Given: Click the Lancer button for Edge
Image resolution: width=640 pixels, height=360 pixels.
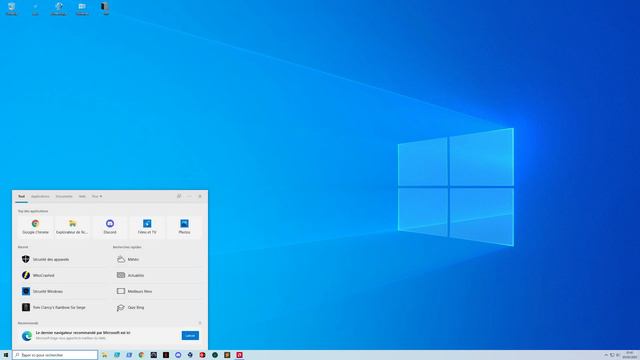Looking at the screenshot, I should click(190, 336).
